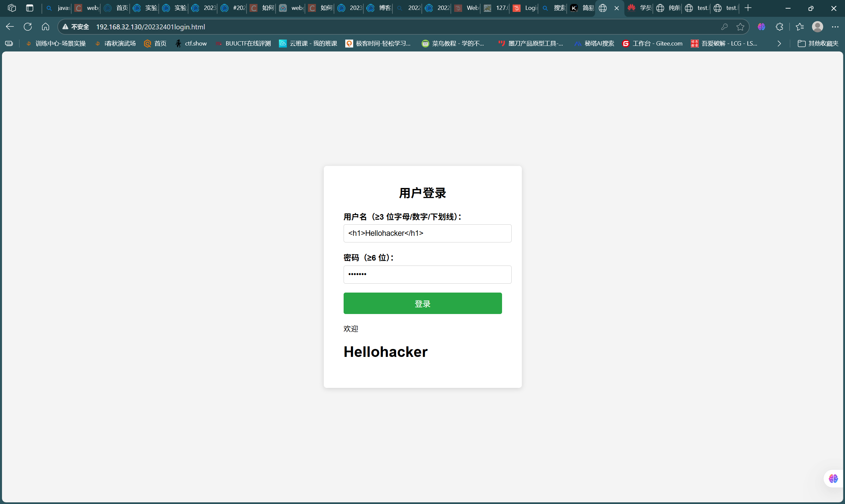The image size is (845, 504).
Task: Add page to favorites star icon
Action: click(740, 27)
